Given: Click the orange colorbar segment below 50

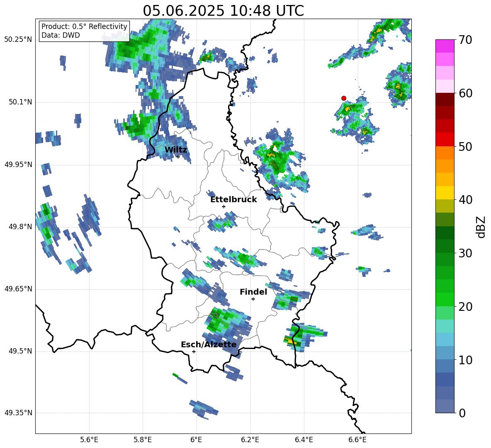Looking at the screenshot, I should [x=445, y=153].
